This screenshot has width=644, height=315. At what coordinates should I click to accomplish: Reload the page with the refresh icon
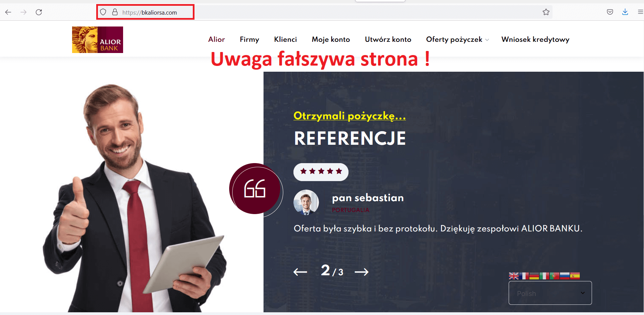39,12
